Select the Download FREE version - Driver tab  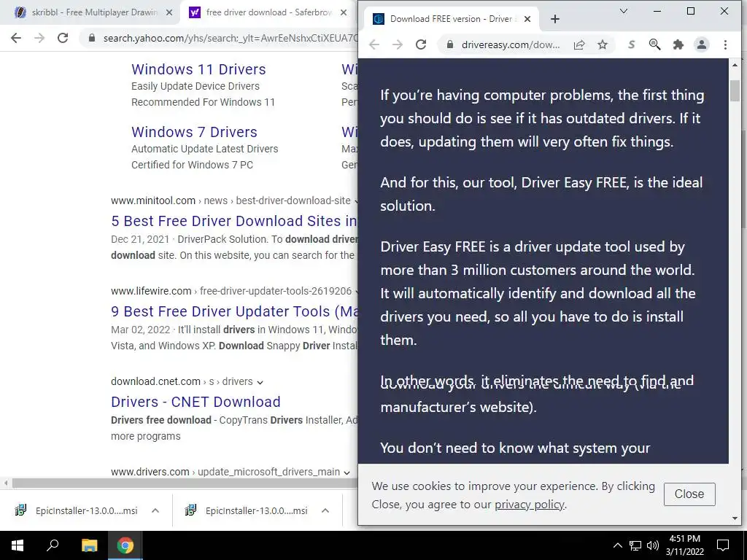(452, 19)
